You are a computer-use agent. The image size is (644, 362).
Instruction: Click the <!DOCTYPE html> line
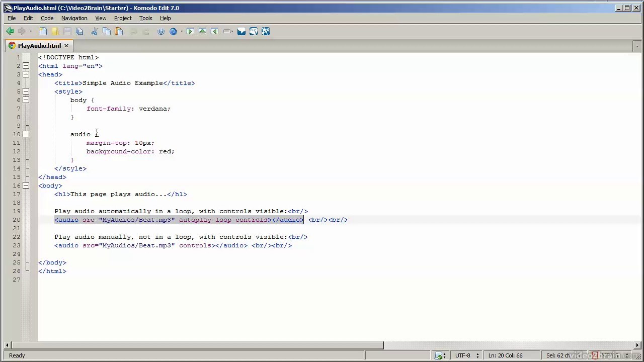point(68,57)
